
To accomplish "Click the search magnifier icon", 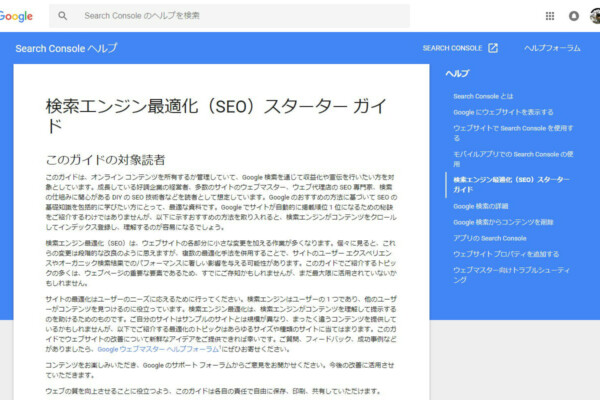I will 62,16.
